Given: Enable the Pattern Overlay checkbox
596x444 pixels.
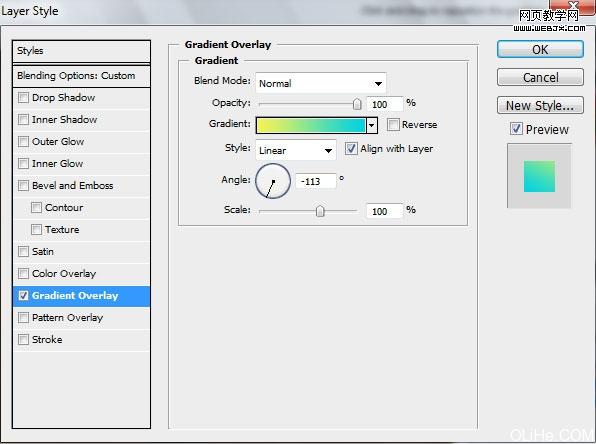Looking at the screenshot, I should (x=23, y=318).
